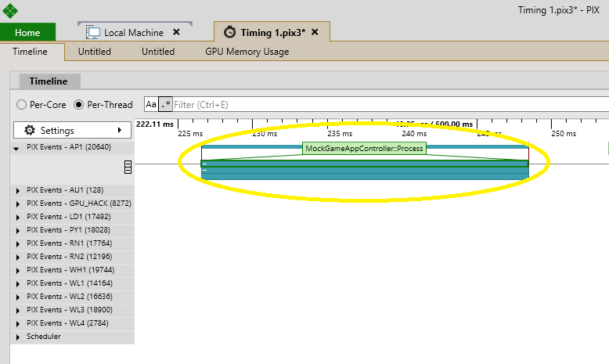Image resolution: width=609 pixels, height=364 pixels.
Task: Toggle the regex filter button
Action: pos(165,104)
